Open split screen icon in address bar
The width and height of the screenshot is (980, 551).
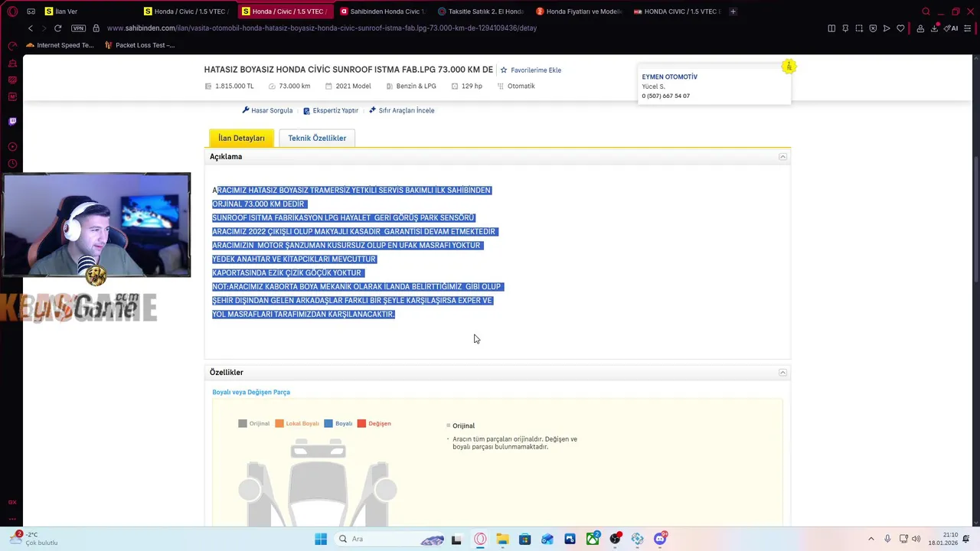coord(831,28)
